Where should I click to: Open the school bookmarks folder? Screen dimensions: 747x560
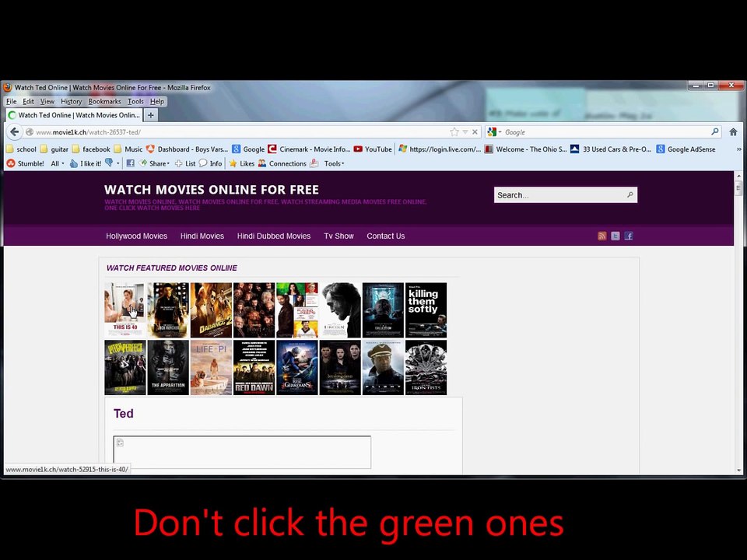[22, 149]
